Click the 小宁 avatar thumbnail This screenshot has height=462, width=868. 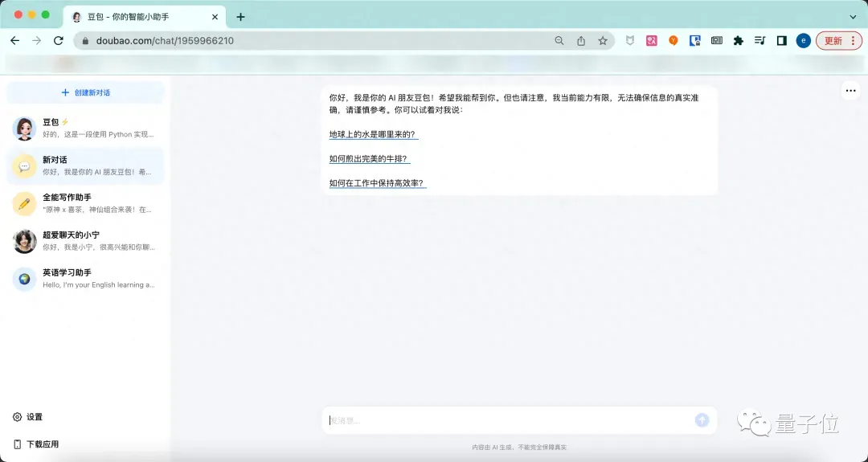(x=24, y=241)
